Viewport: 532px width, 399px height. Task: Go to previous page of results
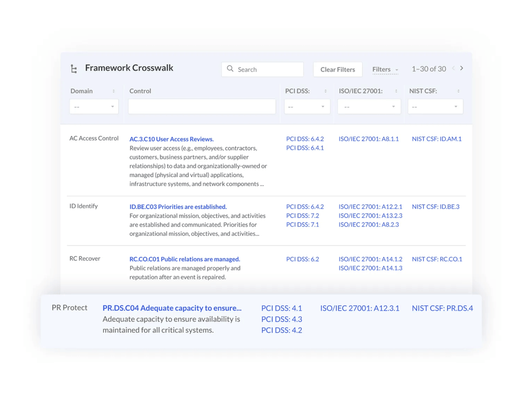coord(453,68)
